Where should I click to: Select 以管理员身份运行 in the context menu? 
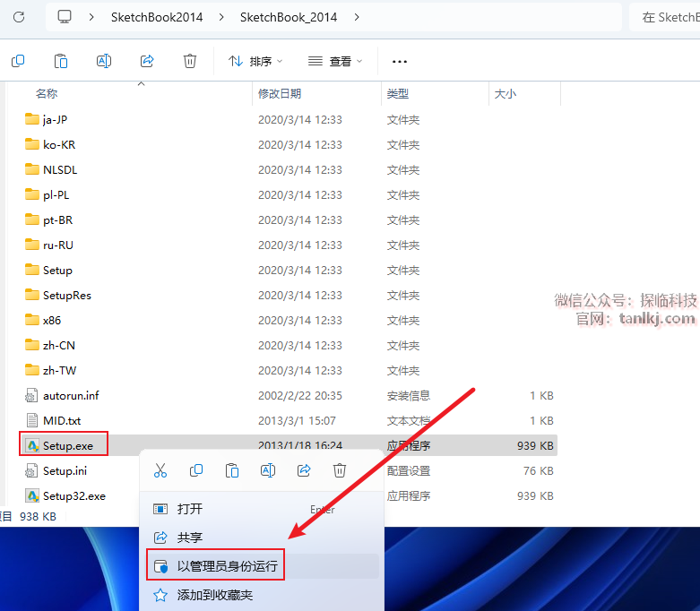[227, 566]
